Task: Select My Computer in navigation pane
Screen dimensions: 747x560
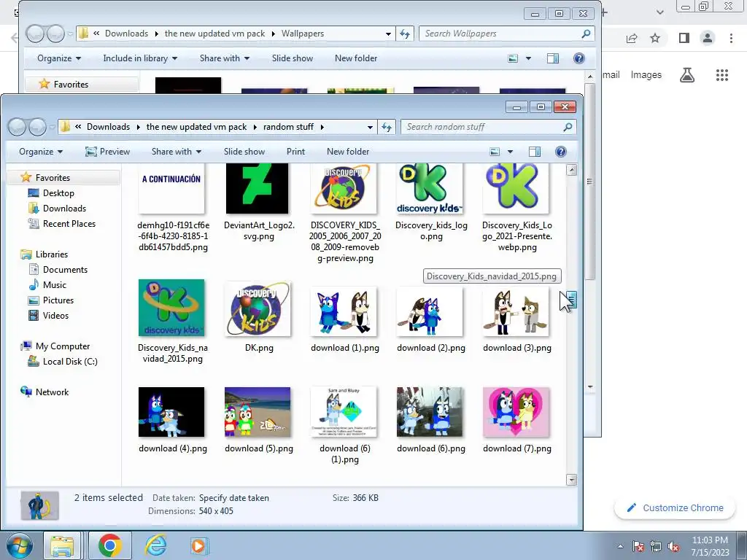Action: point(63,346)
